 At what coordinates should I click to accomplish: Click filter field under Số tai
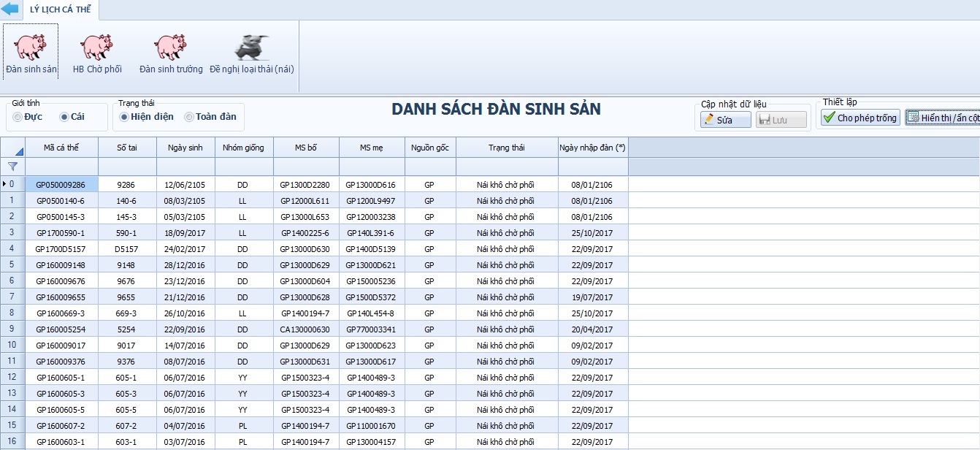coord(127,167)
